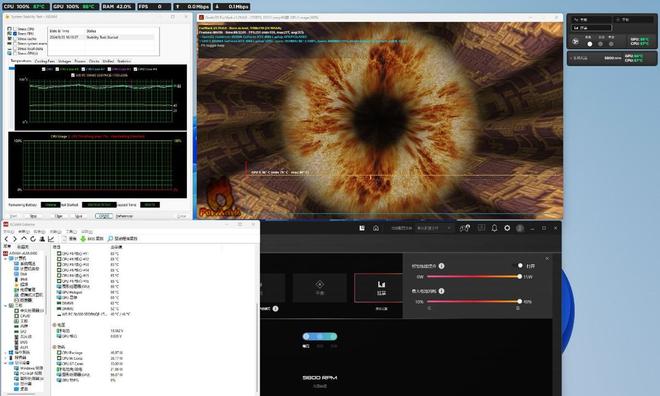Viewport: 660px width, 396px height.
Task: Collapse the 显示设备 tree node in AIDA64
Action: [x=6, y=363]
